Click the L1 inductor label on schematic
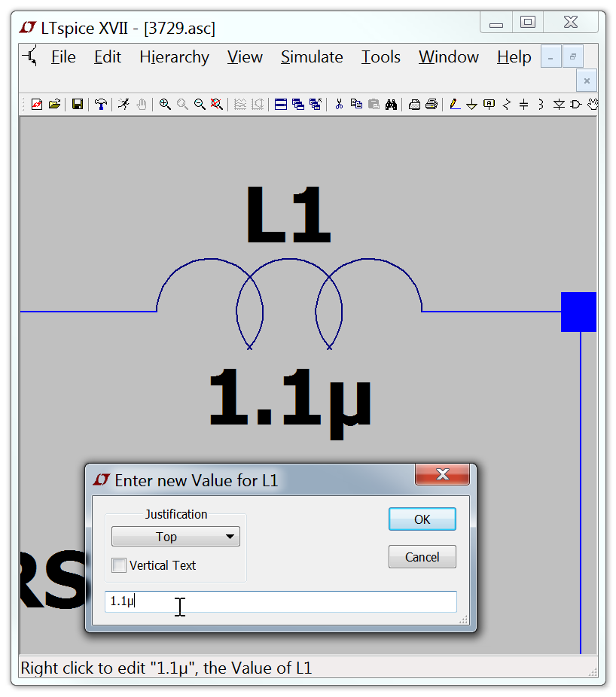Image resolution: width=616 pixels, height=697 pixels. click(288, 216)
